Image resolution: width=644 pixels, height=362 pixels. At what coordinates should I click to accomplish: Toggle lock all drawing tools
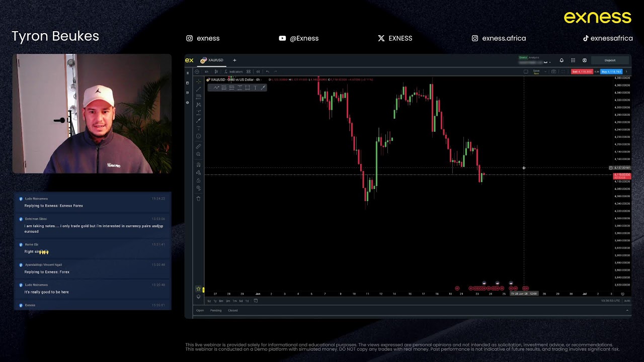tap(198, 180)
